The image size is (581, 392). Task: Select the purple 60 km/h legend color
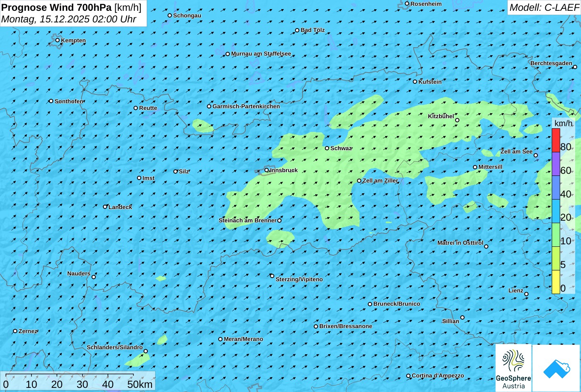(556, 164)
